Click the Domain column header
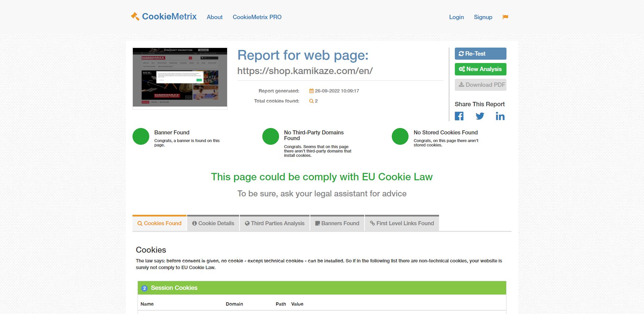 pyautogui.click(x=234, y=304)
